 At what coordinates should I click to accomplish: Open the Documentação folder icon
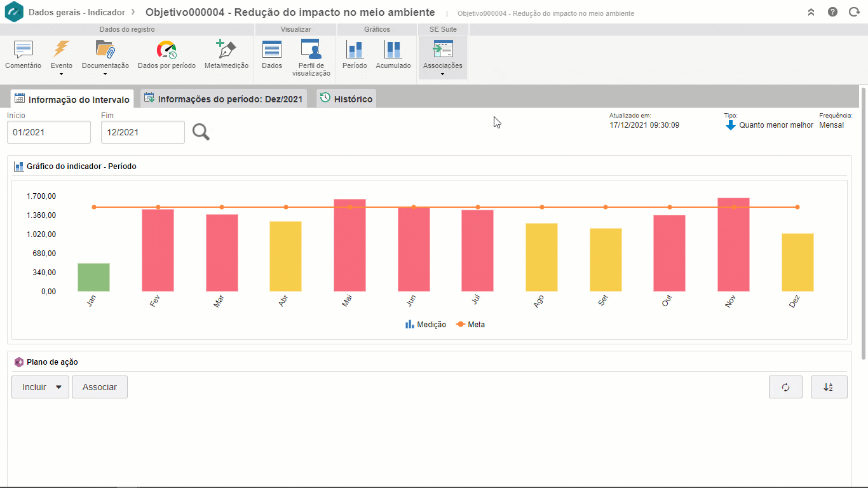[105, 49]
